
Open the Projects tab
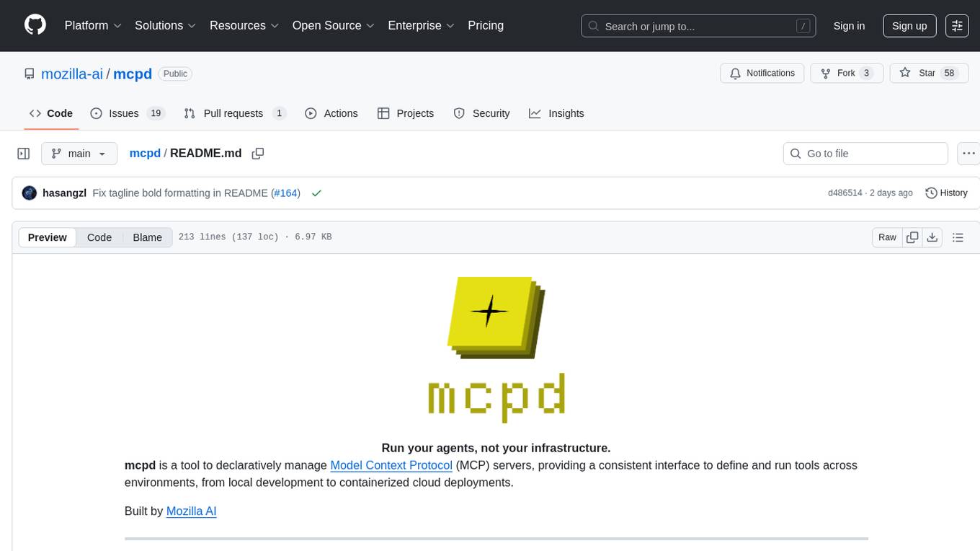406,113
